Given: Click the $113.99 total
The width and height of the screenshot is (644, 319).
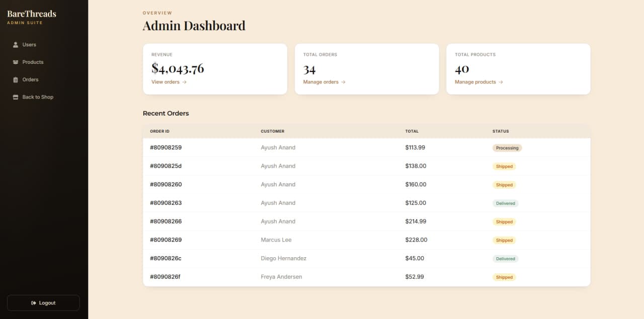Looking at the screenshot, I should (x=415, y=148).
